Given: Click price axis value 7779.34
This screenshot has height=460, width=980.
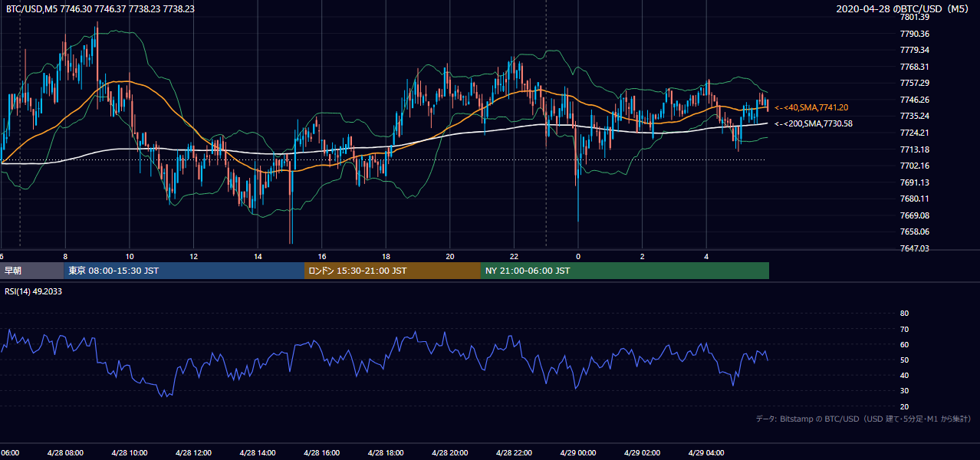Looking at the screenshot, I should tap(915, 50).
